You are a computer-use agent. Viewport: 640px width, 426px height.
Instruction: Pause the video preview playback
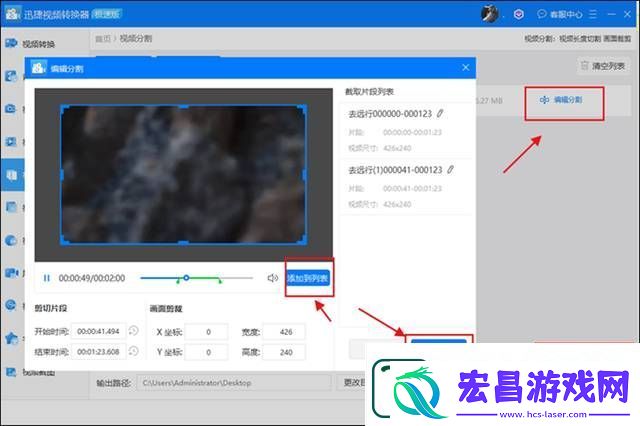[47, 278]
